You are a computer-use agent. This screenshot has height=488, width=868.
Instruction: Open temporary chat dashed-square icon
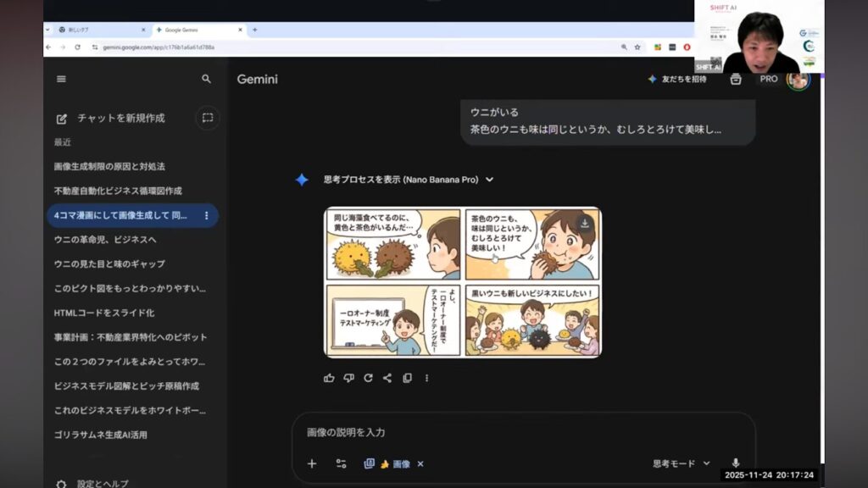[x=207, y=118]
